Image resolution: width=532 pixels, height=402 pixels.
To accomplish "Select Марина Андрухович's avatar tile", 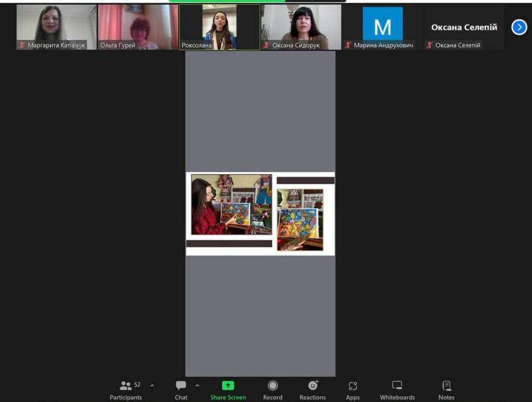I will coord(383,27).
